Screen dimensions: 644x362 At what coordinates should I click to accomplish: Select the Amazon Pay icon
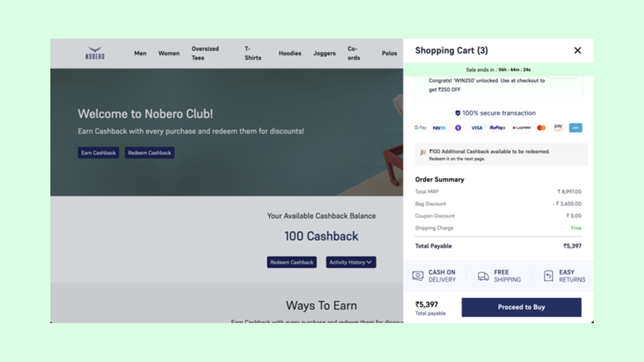pos(558,128)
